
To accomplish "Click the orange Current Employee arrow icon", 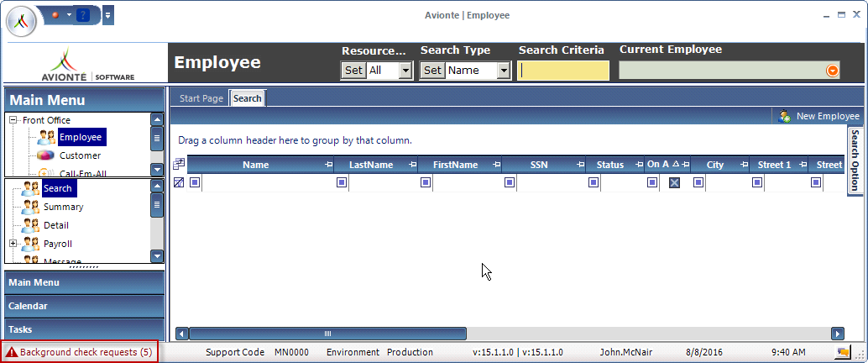I will tap(833, 71).
